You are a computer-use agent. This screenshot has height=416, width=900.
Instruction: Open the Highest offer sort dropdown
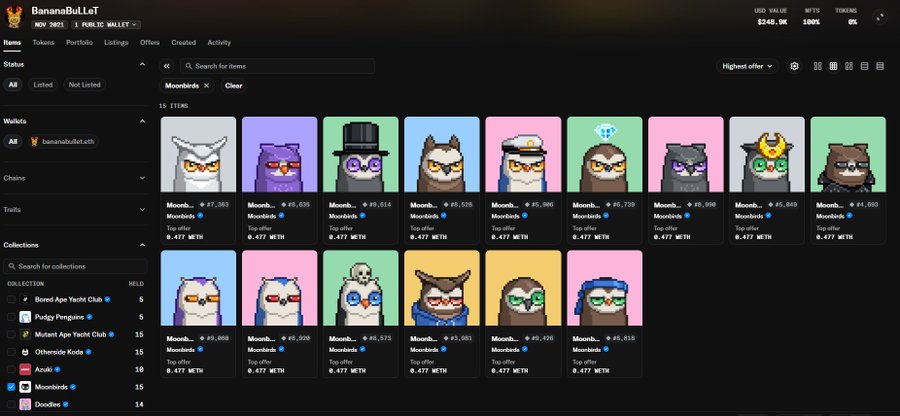click(x=747, y=67)
